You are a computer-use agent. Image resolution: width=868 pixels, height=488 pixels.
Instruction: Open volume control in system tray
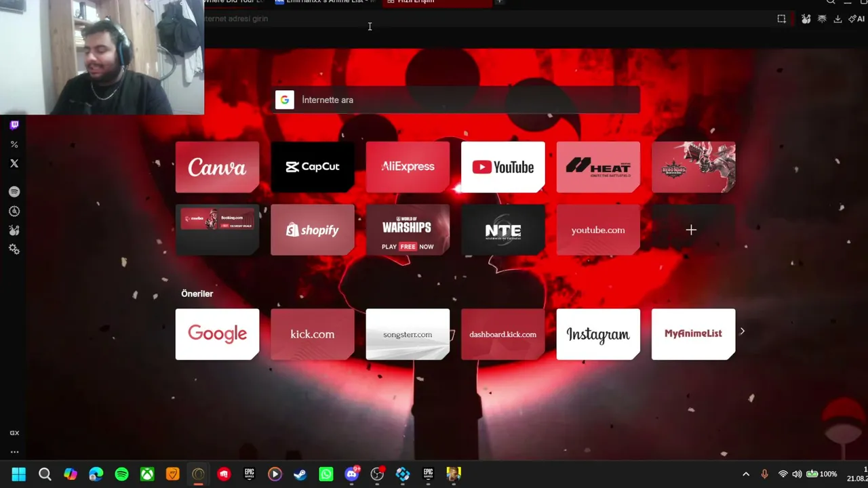797,474
